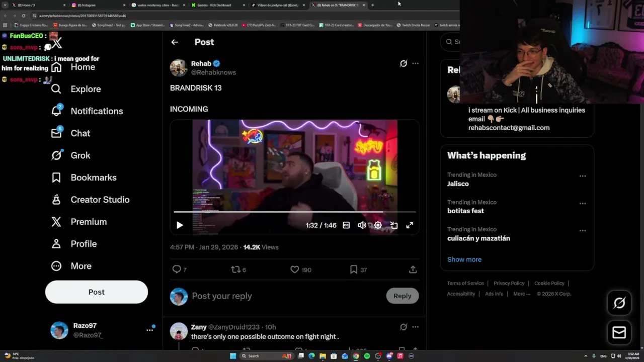Open Premium in the sidebar

click(x=78, y=222)
